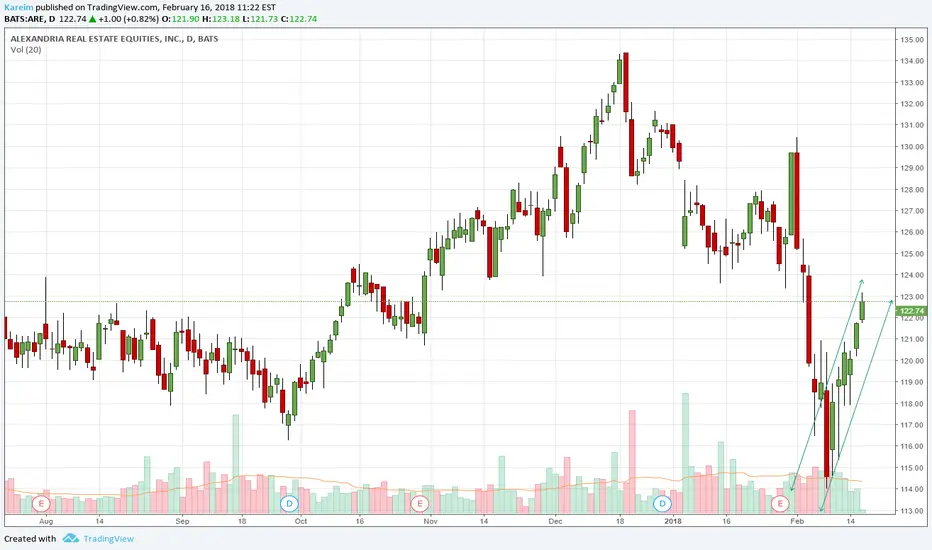932x550 pixels.
Task: Click the Aug date axis label
Action: pos(46,521)
